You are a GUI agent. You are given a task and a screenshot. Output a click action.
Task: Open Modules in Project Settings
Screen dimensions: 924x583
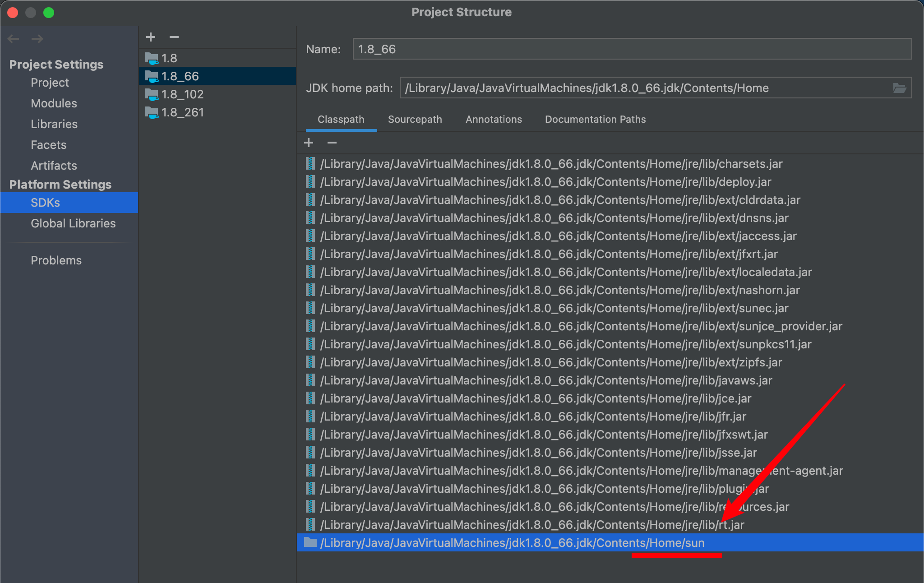(54, 103)
